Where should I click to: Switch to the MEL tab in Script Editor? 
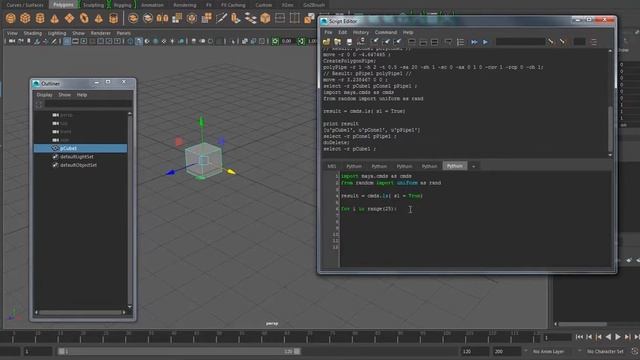point(331,166)
